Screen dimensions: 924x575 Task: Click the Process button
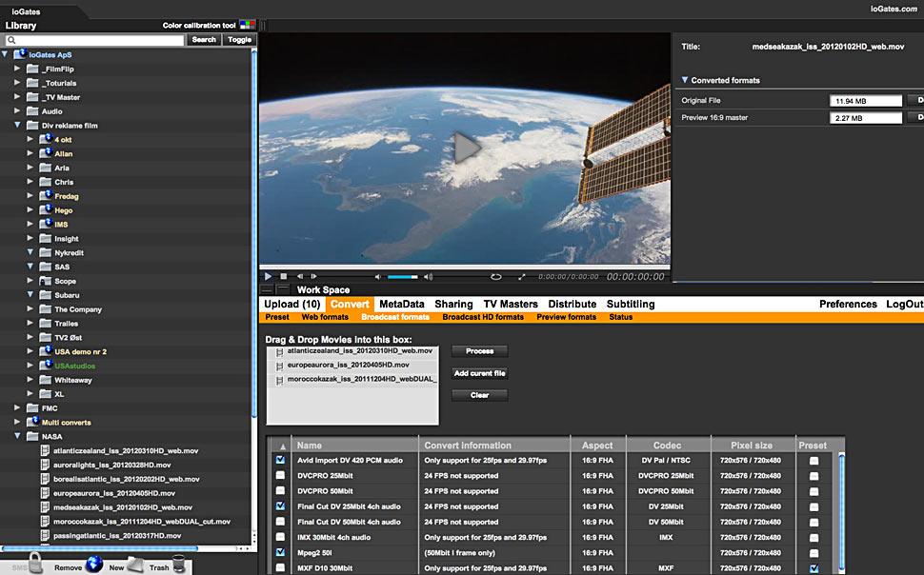coord(479,351)
